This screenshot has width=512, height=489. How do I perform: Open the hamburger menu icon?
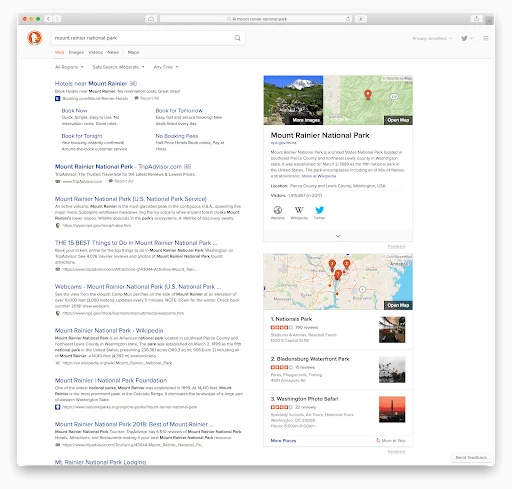click(486, 38)
